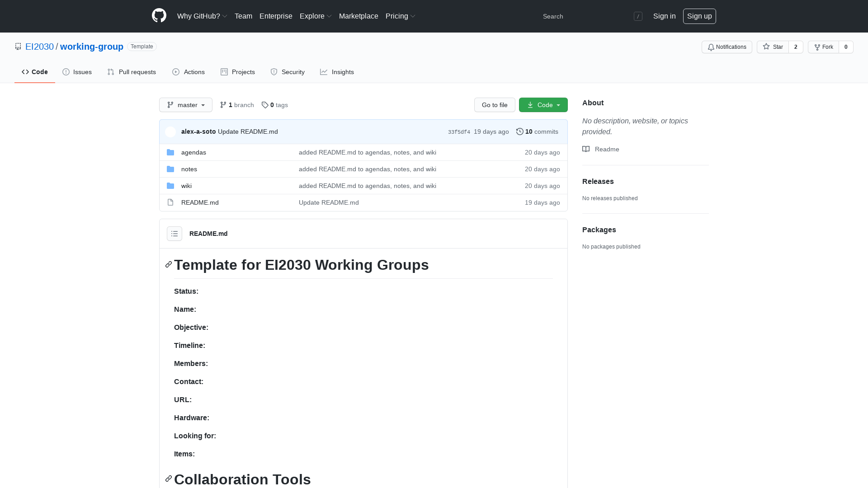Expand the green Code download dropdown
The width and height of the screenshot is (868, 488).
(x=543, y=105)
